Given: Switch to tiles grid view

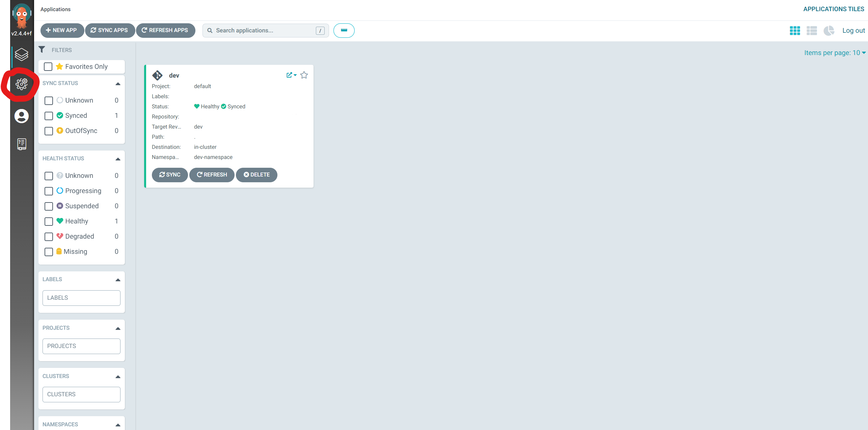Looking at the screenshot, I should click(795, 31).
